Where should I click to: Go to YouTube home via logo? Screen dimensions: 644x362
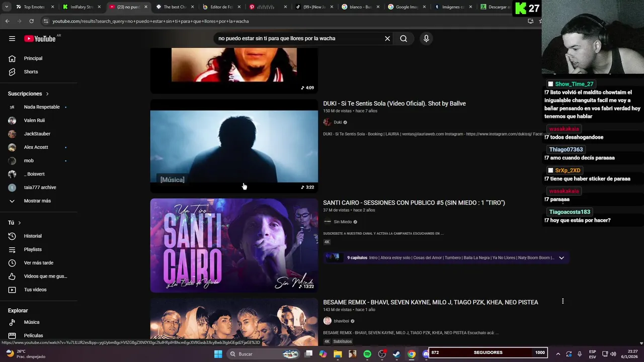click(x=40, y=39)
